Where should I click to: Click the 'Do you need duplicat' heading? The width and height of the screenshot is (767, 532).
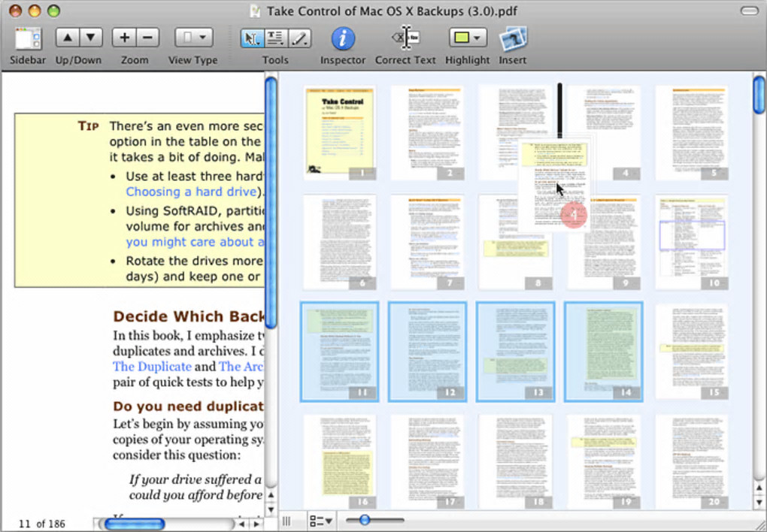(x=188, y=407)
